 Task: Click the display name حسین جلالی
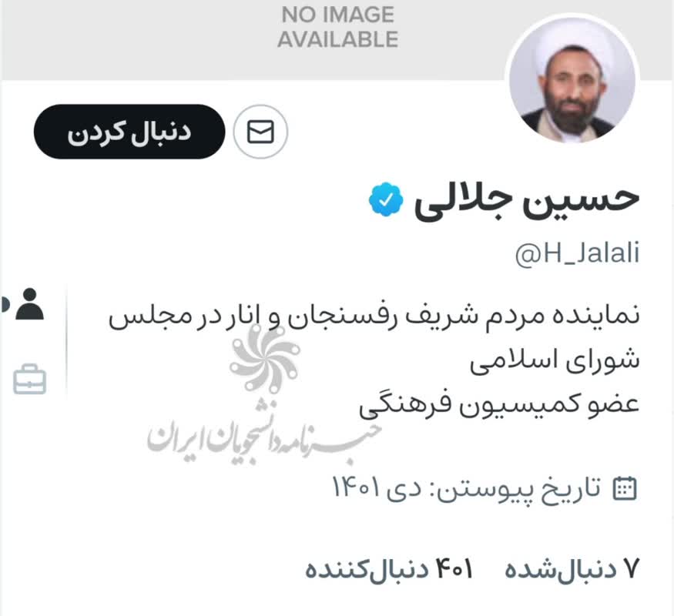(x=527, y=200)
